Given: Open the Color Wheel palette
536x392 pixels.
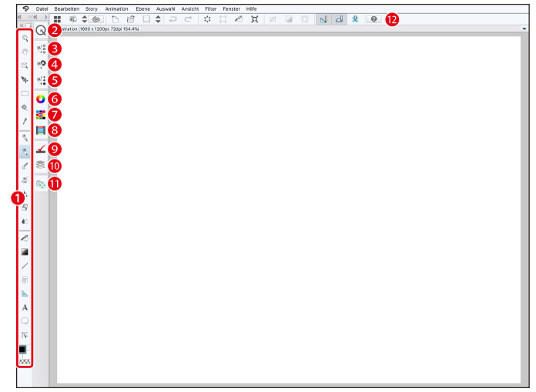Looking at the screenshot, I should pyautogui.click(x=41, y=99).
